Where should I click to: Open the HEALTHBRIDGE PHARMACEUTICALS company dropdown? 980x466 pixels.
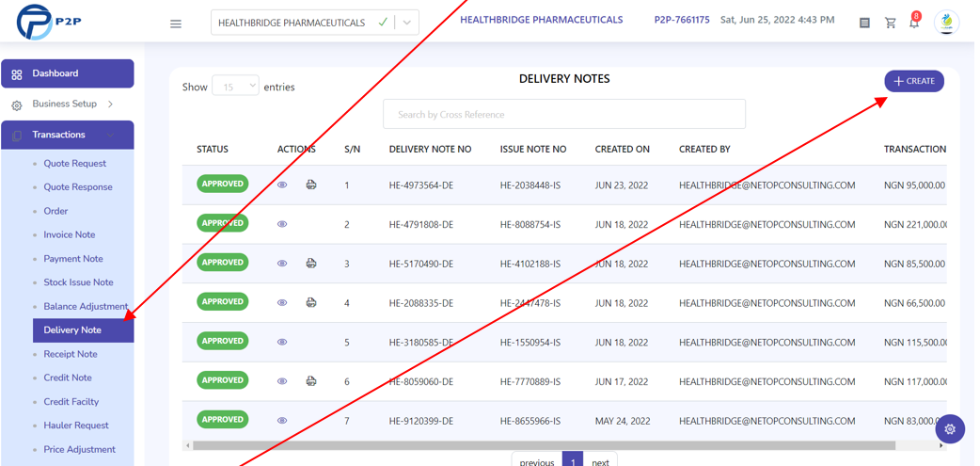314,23
